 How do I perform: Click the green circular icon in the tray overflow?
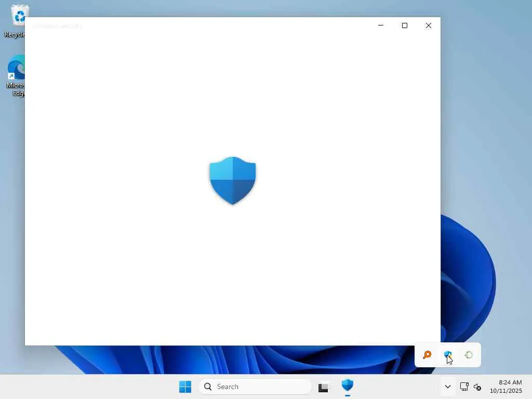pos(469,355)
